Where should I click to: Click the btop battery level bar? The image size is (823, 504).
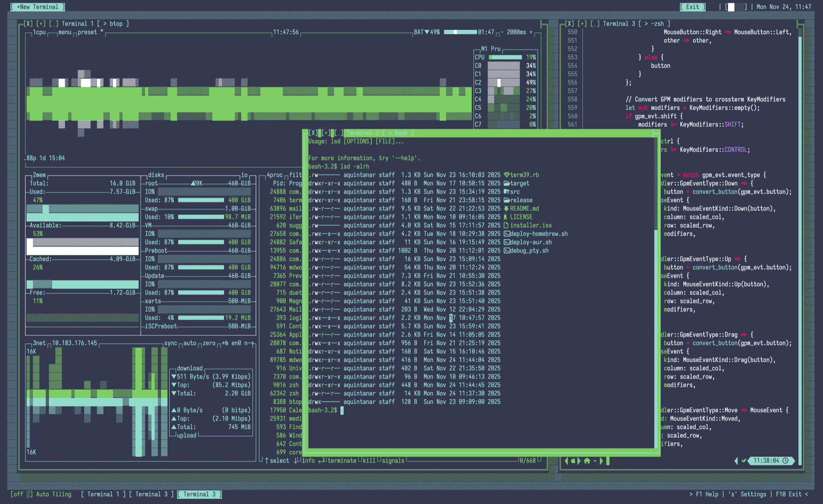460,32
